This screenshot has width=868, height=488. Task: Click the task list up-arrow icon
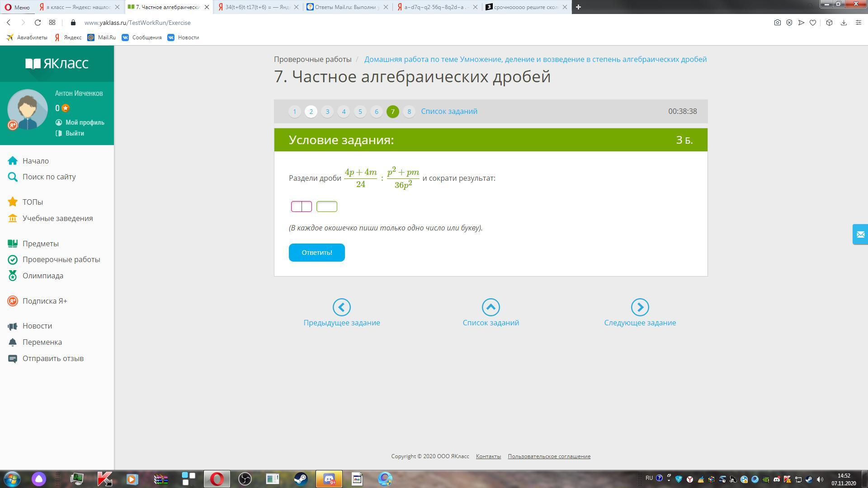pos(491,307)
